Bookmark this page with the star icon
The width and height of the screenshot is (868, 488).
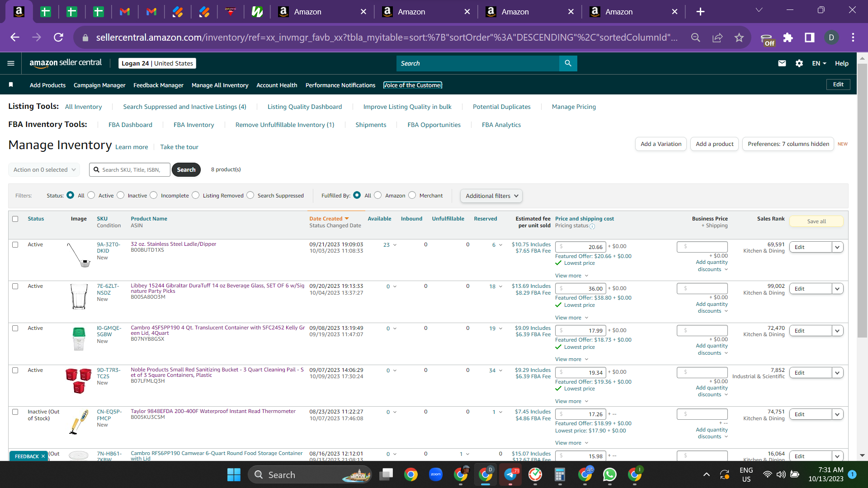(739, 38)
